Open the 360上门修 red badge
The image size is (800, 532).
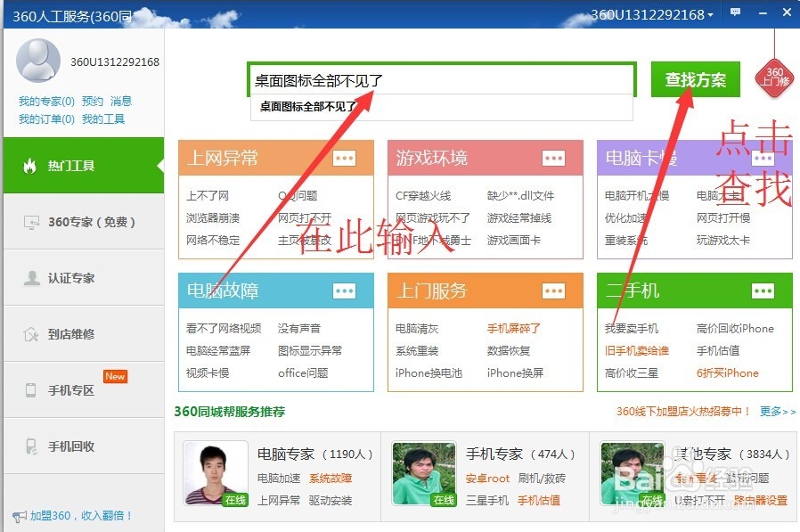(775, 78)
